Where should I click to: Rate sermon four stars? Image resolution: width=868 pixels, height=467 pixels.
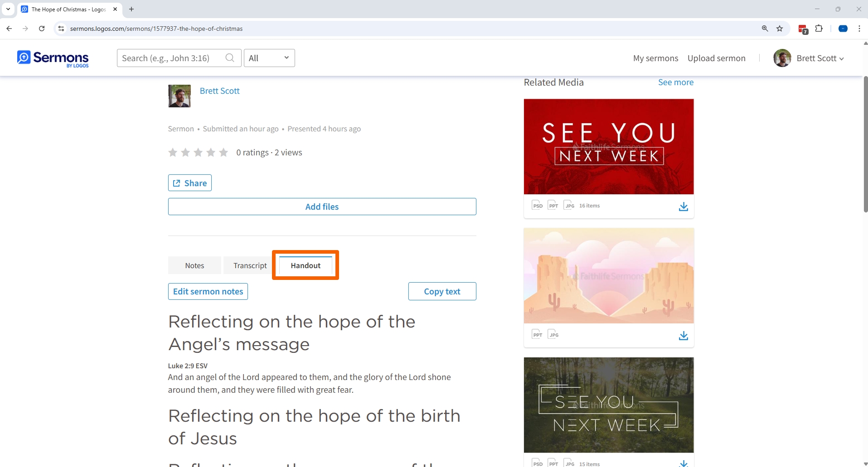211,152
